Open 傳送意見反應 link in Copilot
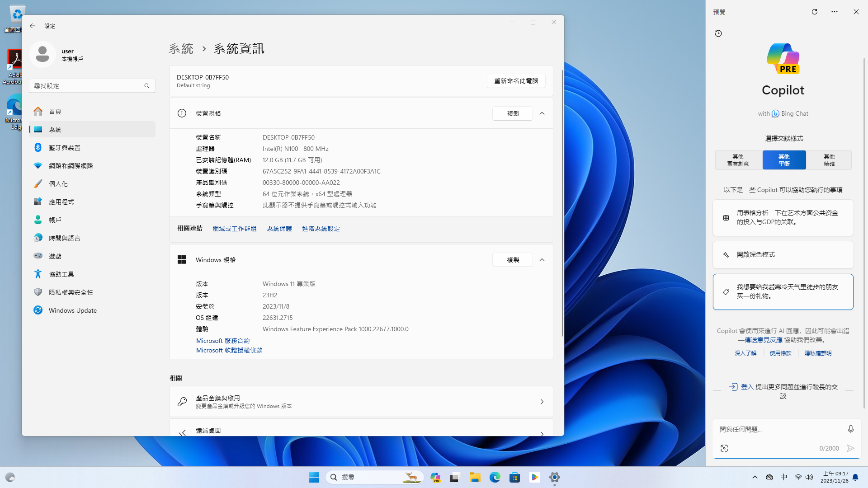This screenshot has height=488, width=868. pos(764,340)
